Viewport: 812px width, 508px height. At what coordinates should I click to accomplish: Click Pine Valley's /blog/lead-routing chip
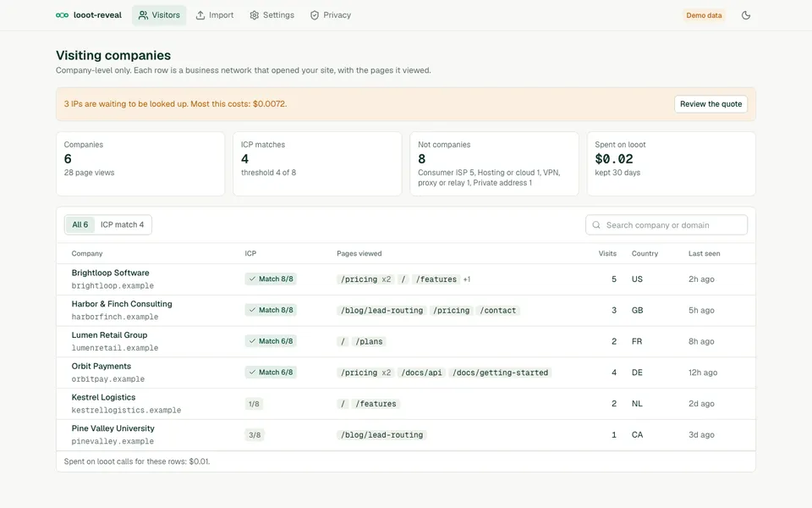(381, 435)
